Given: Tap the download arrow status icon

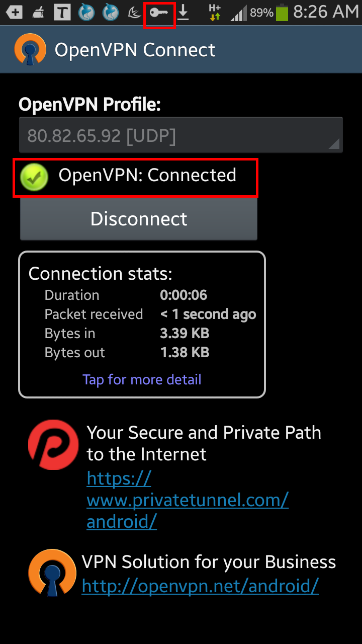Looking at the screenshot, I should click(x=184, y=13).
